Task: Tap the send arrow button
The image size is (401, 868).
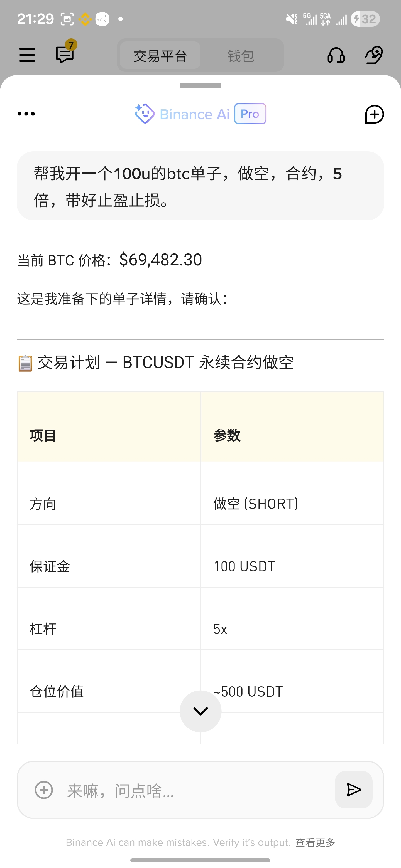Action: [x=353, y=790]
